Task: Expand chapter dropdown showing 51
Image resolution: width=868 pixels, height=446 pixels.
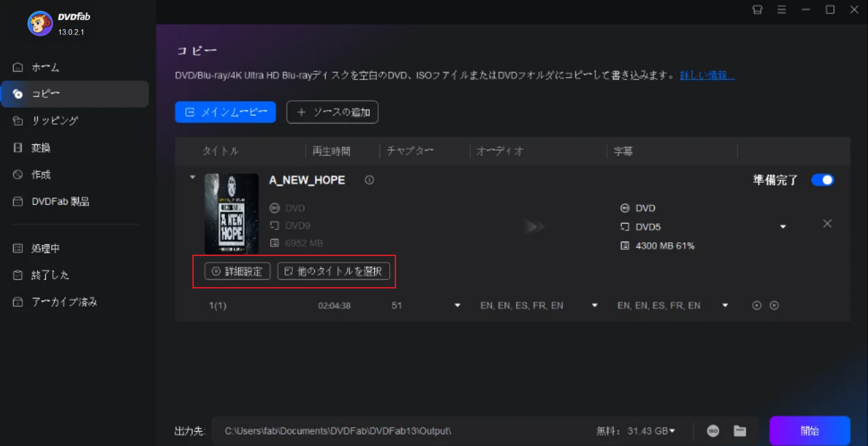Action: (x=457, y=306)
